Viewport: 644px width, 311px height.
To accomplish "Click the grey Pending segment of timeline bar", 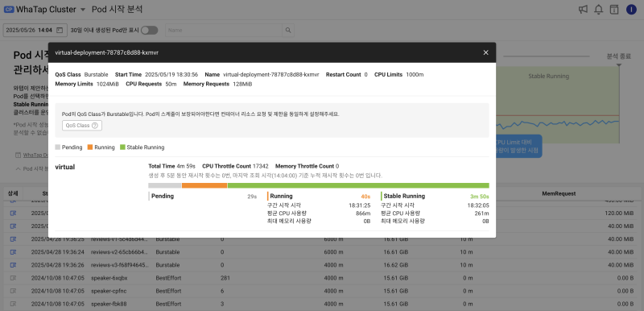I will point(165,185).
